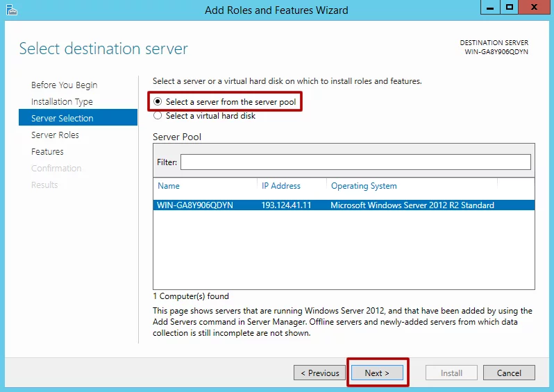Choose 'Select a server from the server pool'
The height and width of the screenshot is (392, 554).
(x=158, y=102)
